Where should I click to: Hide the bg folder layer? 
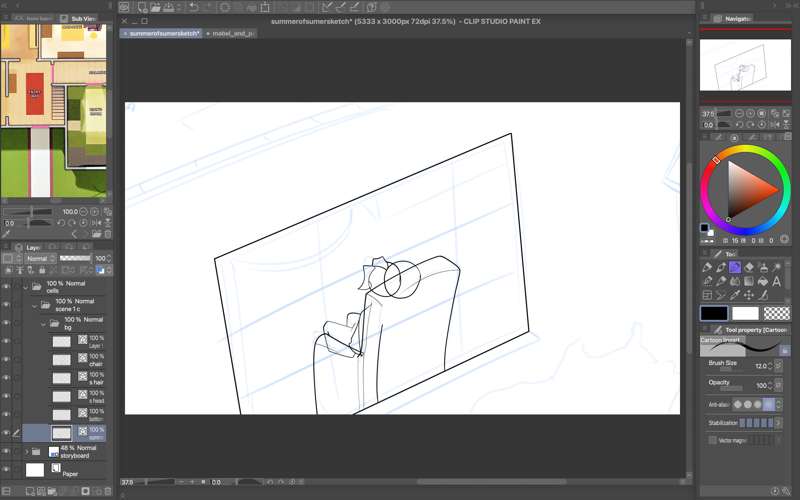pyautogui.click(x=6, y=323)
